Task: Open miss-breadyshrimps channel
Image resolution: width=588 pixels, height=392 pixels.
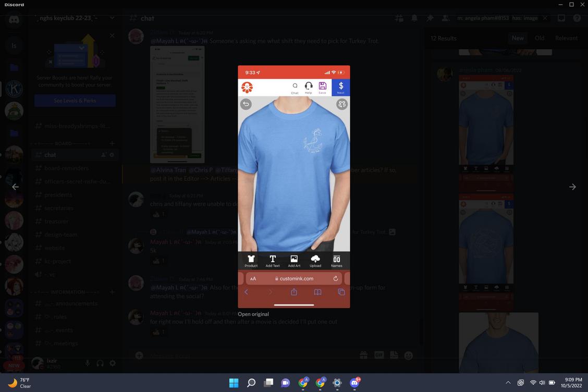Action: (x=75, y=126)
